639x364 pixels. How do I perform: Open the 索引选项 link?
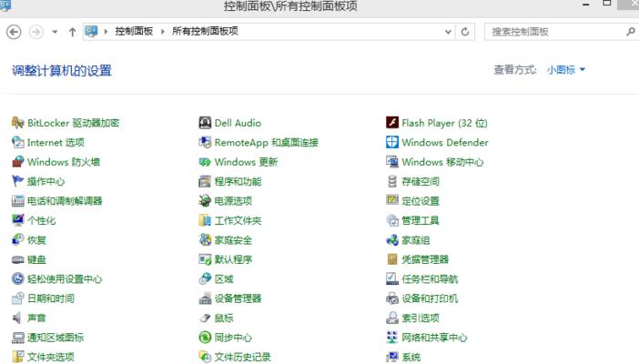pyautogui.click(x=421, y=318)
